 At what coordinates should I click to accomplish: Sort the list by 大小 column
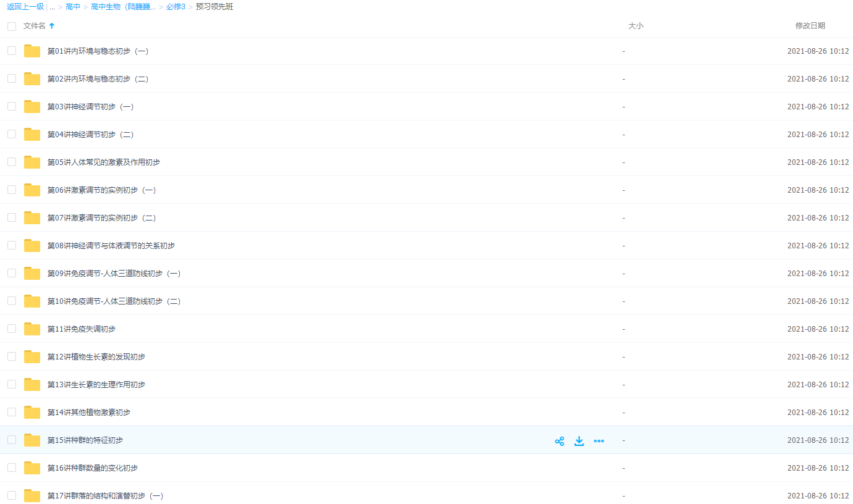pos(635,26)
